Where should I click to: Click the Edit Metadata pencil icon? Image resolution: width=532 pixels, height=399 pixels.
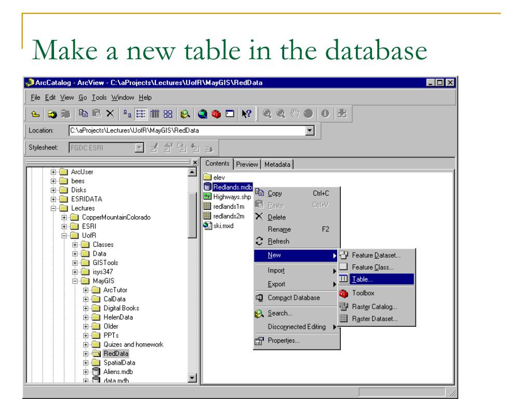(154, 148)
